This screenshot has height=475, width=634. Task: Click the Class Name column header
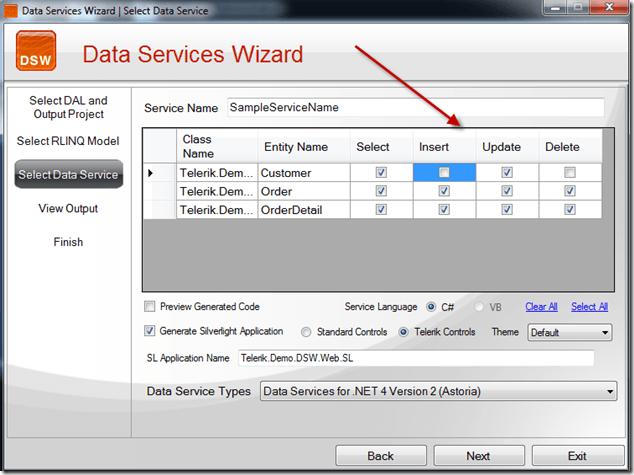point(217,146)
